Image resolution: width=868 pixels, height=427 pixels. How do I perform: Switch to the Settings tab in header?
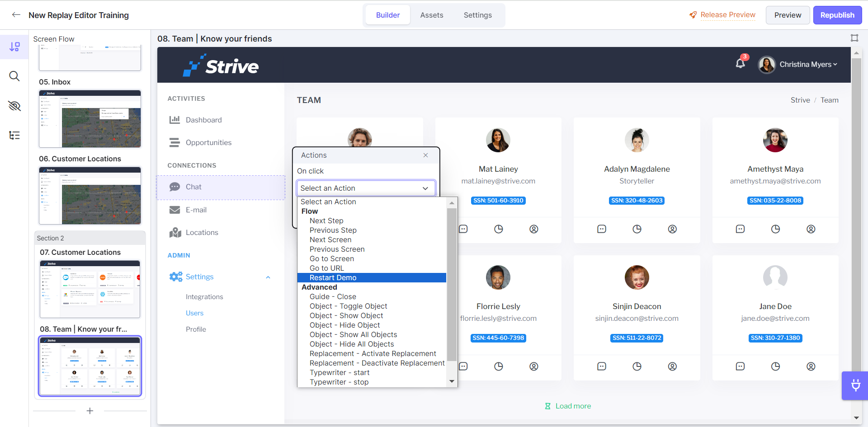click(478, 15)
